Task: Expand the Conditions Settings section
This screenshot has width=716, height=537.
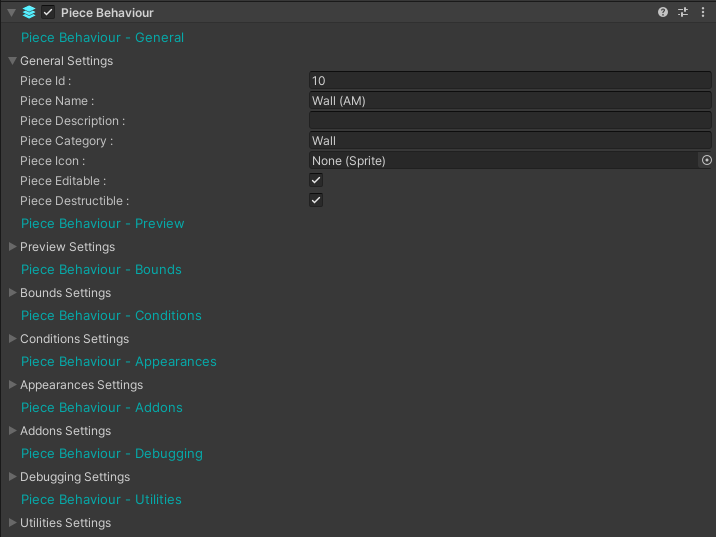Action: 12,339
